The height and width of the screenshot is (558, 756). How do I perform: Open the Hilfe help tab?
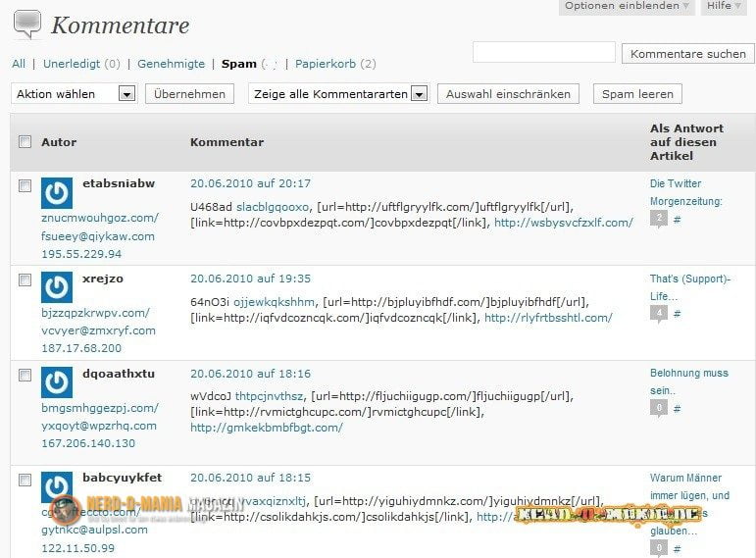pyautogui.click(x=725, y=6)
